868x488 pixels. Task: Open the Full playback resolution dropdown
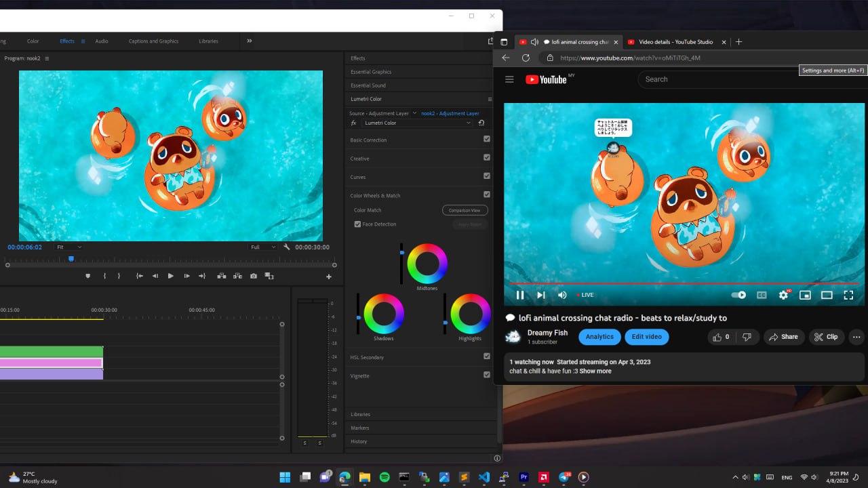263,247
